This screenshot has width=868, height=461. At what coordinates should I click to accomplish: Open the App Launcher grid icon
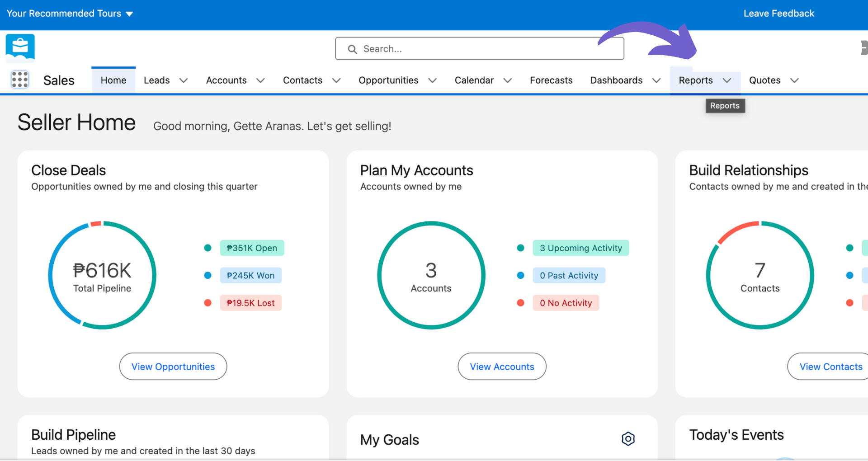pyautogui.click(x=19, y=80)
